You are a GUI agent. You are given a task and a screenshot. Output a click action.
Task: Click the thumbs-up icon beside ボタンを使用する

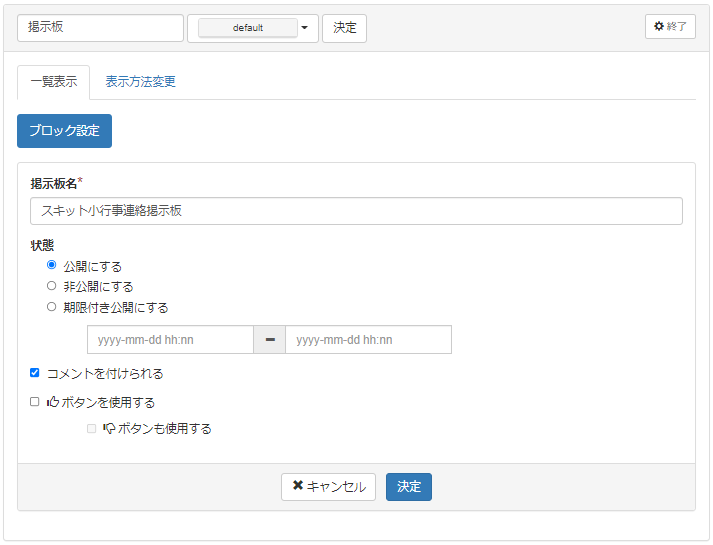[x=53, y=402]
